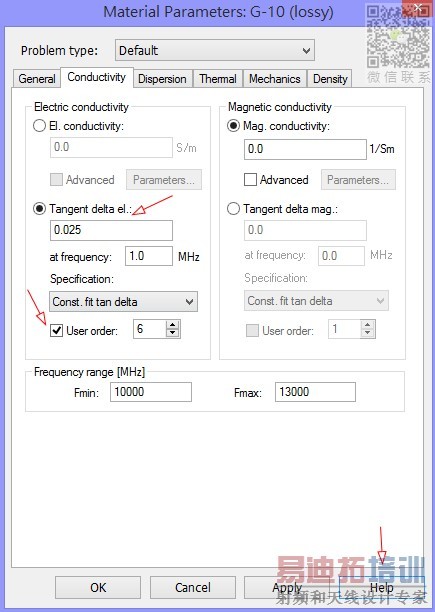Enable the magnetic Advanced checkbox
Image resolution: width=435 pixels, height=612 pixels.
click(250, 180)
